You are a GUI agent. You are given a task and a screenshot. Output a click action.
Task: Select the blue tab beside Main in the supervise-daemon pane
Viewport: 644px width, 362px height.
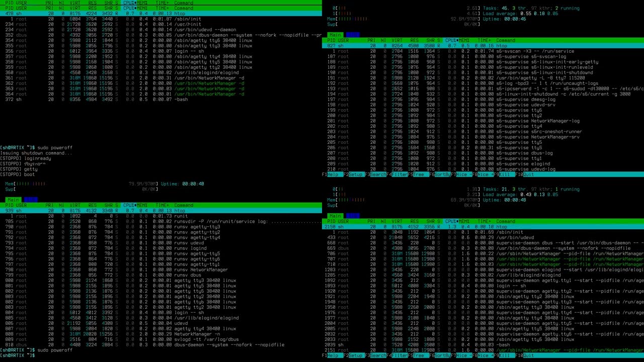click(353, 216)
